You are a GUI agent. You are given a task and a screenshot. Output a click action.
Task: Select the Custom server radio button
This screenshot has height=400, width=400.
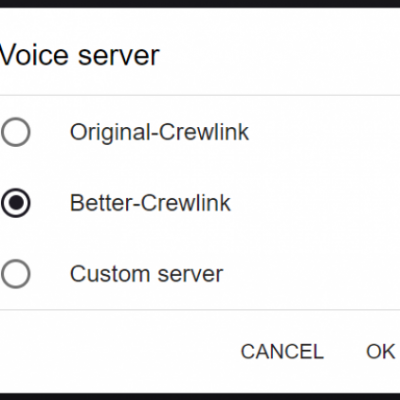(16, 274)
